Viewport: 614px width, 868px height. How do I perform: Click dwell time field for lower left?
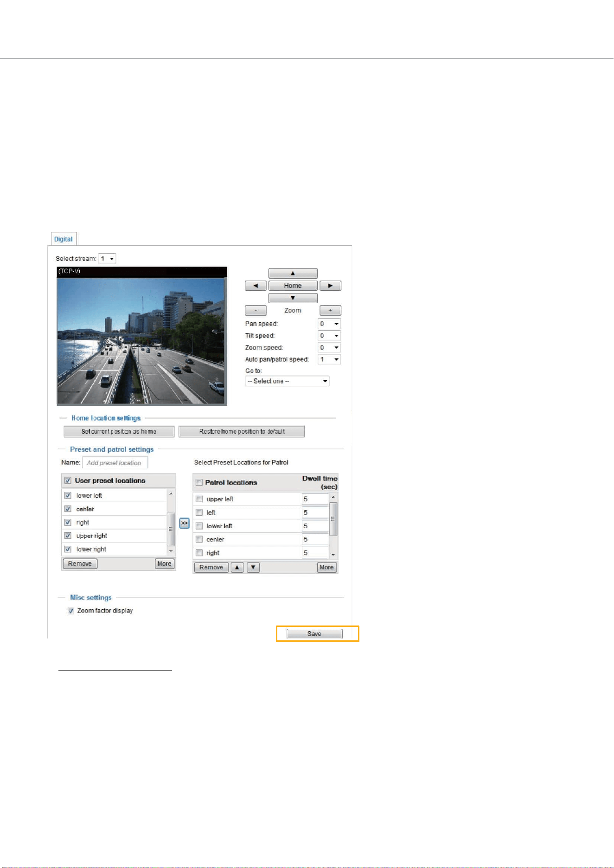315,526
